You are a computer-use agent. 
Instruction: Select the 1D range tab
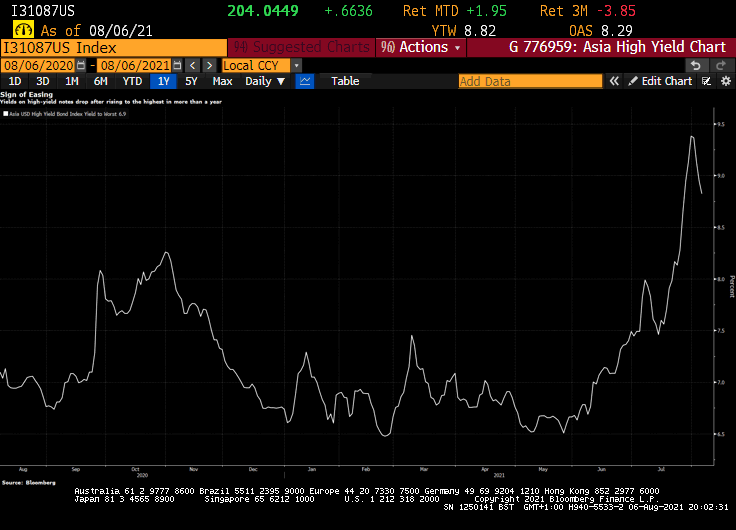click(x=15, y=81)
